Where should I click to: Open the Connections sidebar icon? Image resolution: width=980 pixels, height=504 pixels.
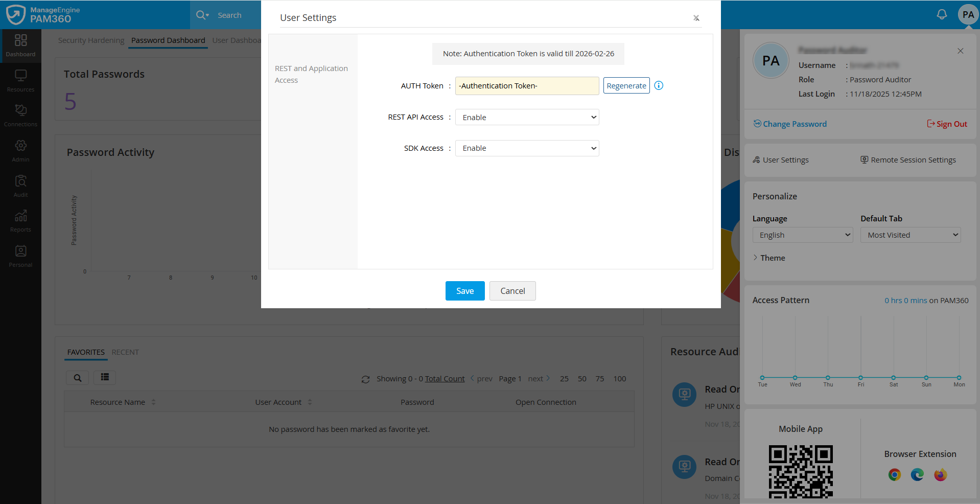click(x=20, y=116)
